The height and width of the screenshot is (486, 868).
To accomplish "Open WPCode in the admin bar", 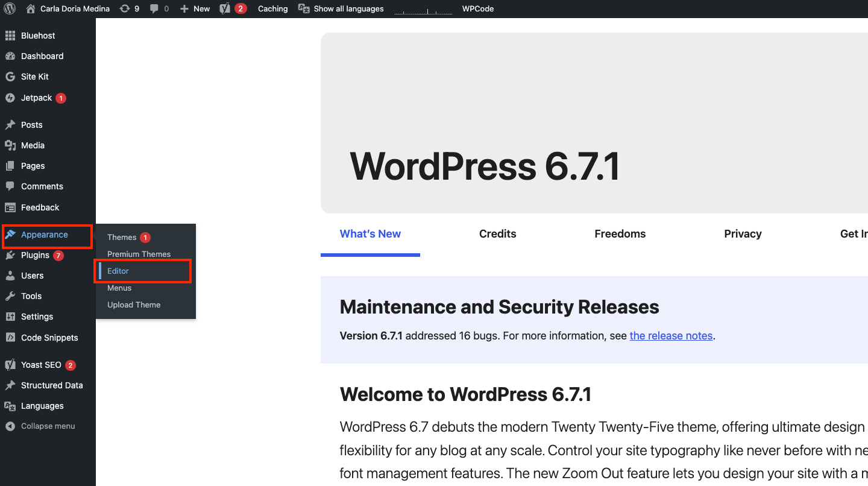I will (x=478, y=8).
